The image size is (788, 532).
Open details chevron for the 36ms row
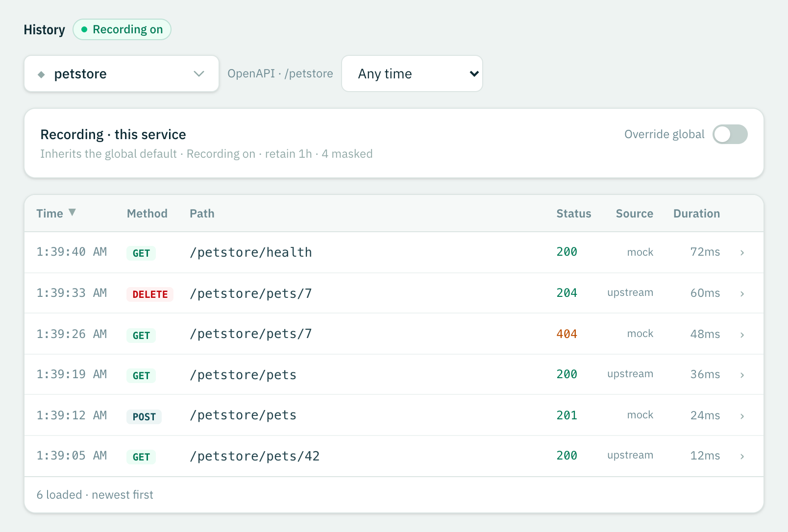click(x=742, y=375)
